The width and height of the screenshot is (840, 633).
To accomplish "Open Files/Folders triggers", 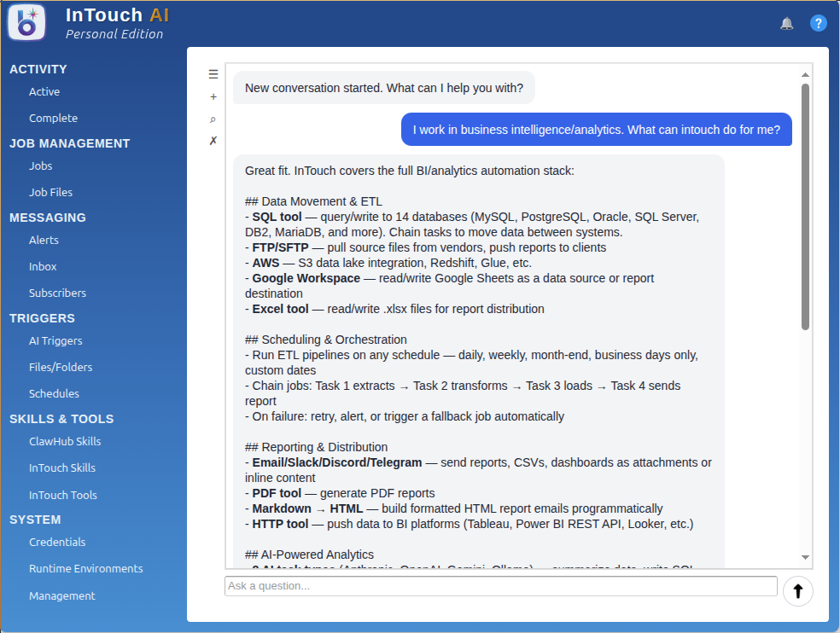I will click(x=61, y=368).
